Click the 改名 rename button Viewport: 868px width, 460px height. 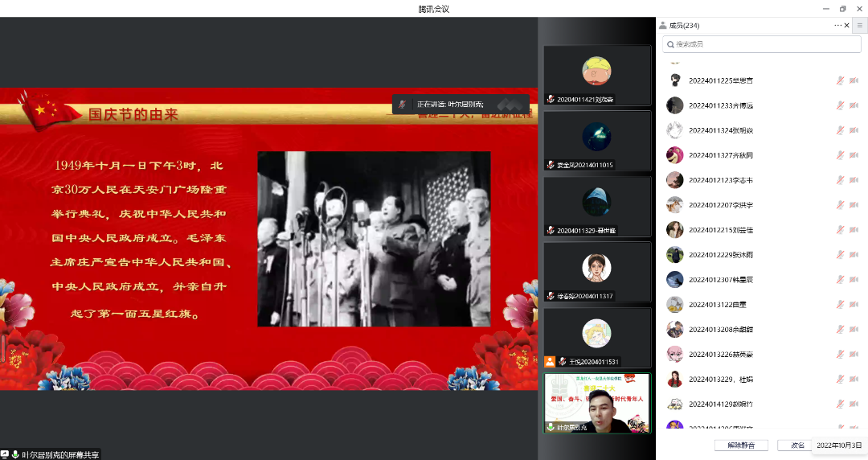tap(797, 445)
